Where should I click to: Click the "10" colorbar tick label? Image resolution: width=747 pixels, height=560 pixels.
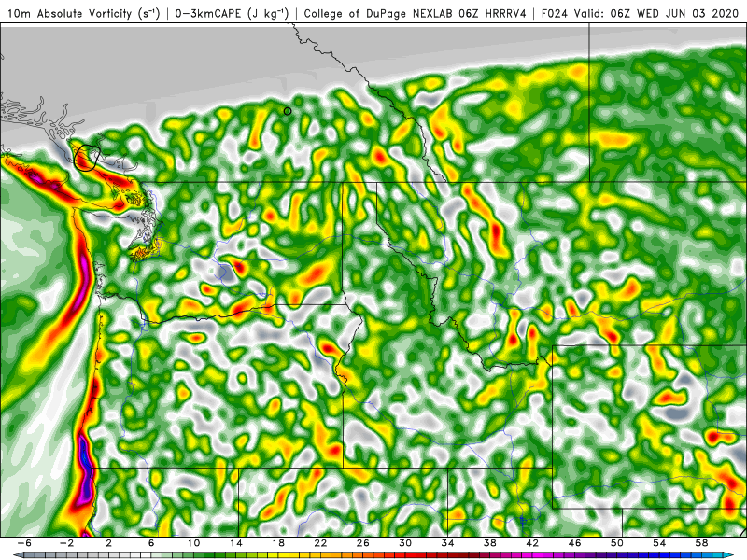click(193, 543)
